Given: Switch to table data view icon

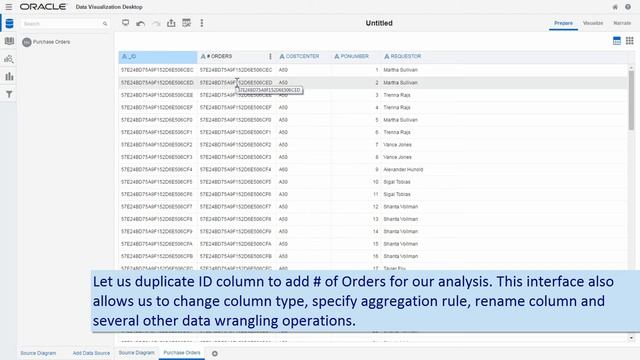Looking at the screenshot, I should click(x=617, y=40).
